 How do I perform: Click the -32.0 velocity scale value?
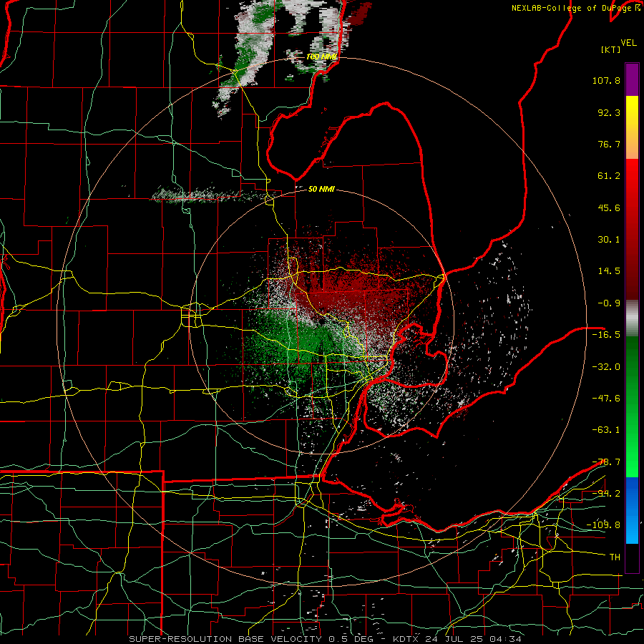(606, 366)
